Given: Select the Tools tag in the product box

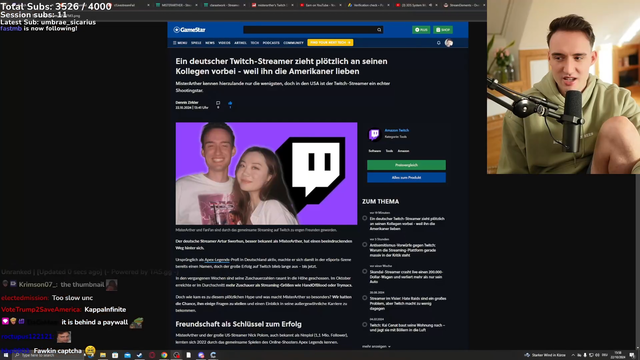Looking at the screenshot, I should click(x=389, y=151).
